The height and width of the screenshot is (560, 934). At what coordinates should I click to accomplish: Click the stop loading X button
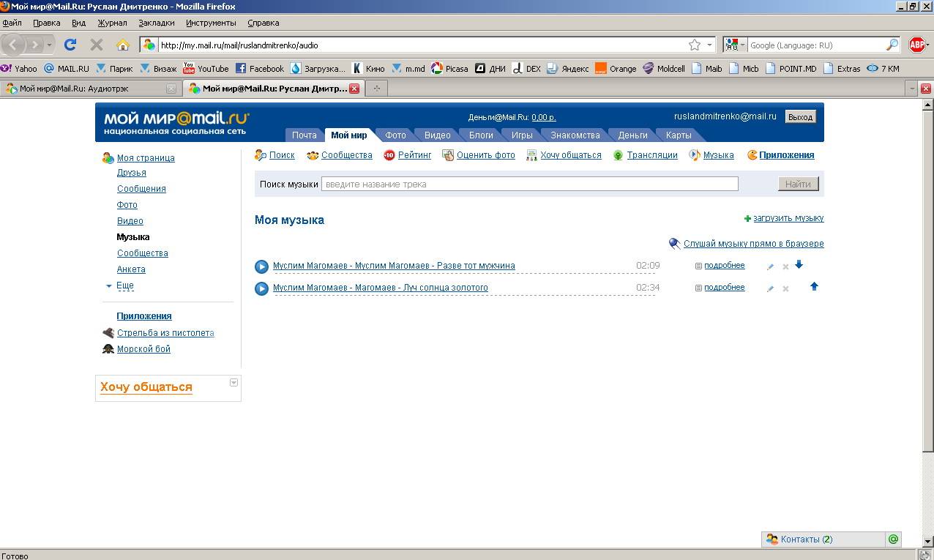coord(96,45)
